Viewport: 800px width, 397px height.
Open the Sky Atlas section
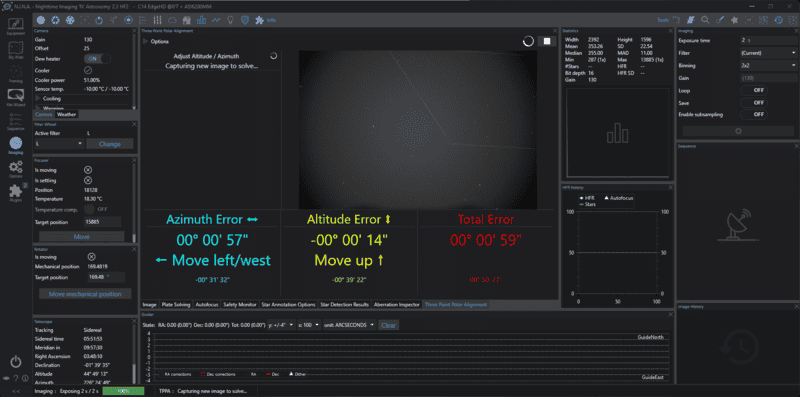[x=16, y=50]
